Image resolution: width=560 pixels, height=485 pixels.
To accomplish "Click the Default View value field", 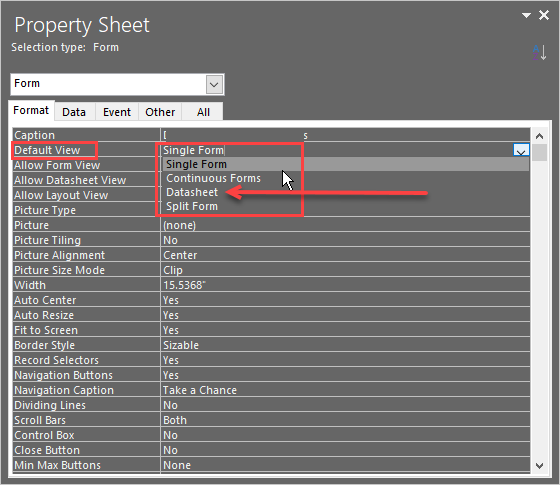I will pyautogui.click(x=337, y=150).
